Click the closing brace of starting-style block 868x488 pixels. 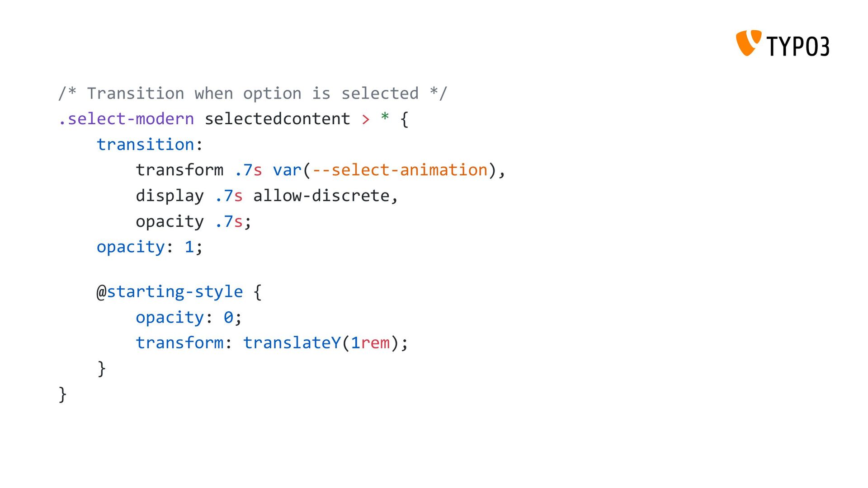point(102,369)
